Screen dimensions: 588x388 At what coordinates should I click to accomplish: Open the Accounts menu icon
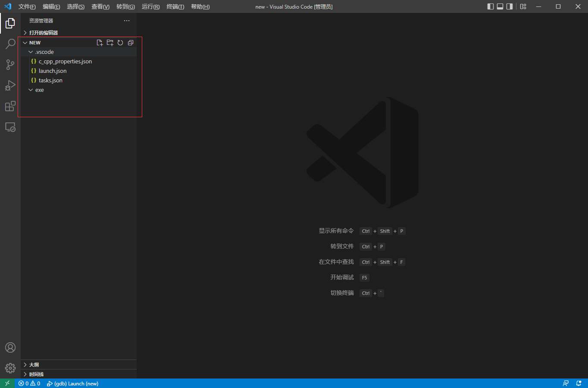coord(10,347)
